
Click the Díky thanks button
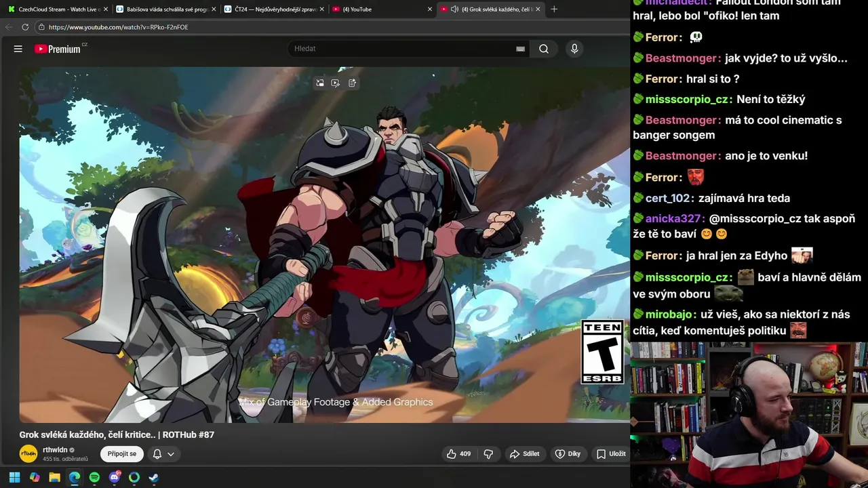[568, 454]
